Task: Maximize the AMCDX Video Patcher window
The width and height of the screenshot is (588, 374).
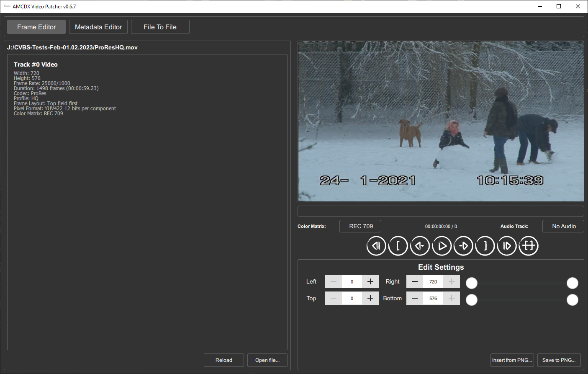Action: (x=559, y=6)
